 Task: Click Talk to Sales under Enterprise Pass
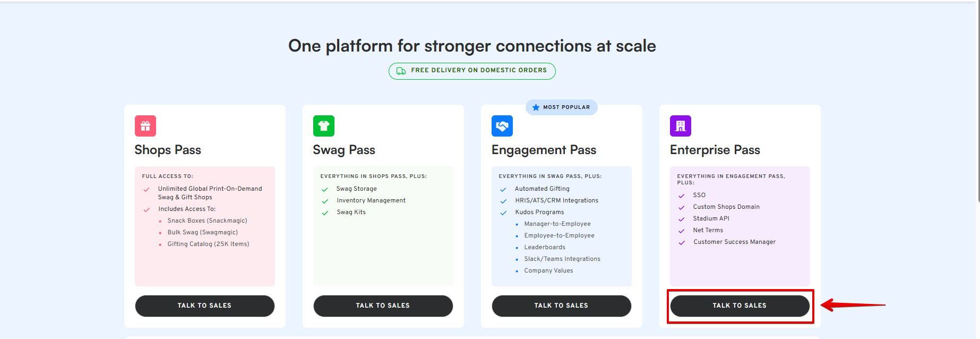[740, 306]
